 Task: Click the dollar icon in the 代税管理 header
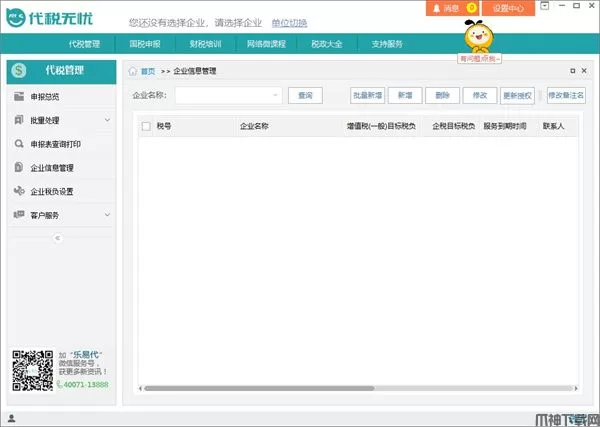coord(19,70)
